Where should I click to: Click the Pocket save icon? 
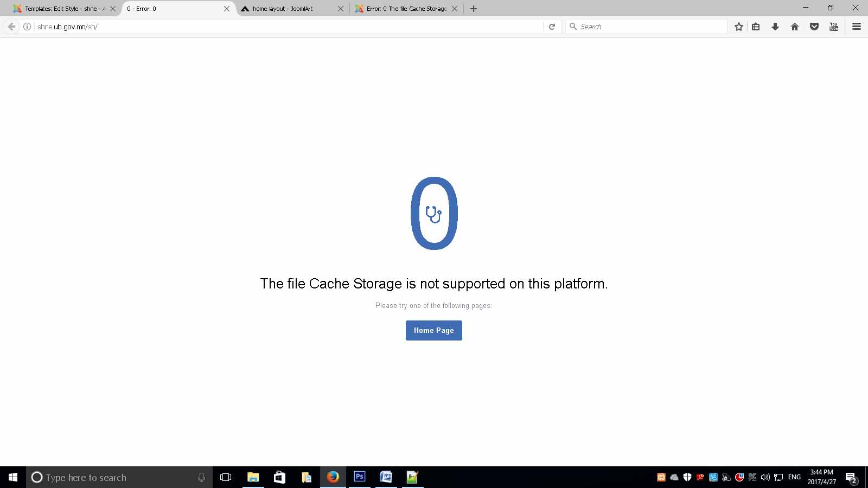[814, 27]
